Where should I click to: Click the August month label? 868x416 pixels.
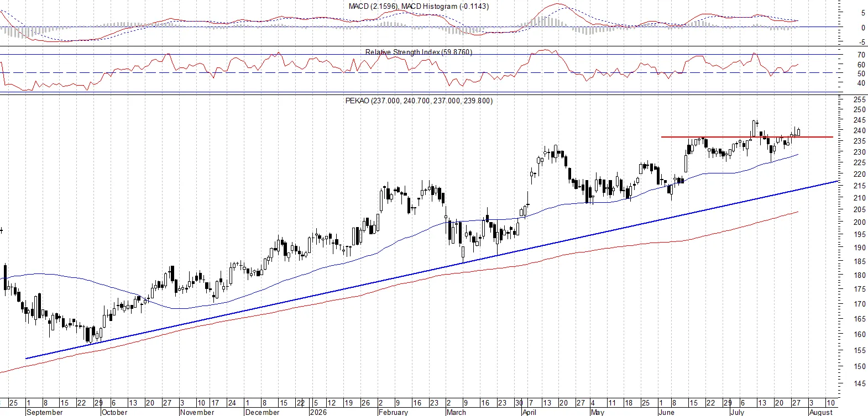pos(820,412)
